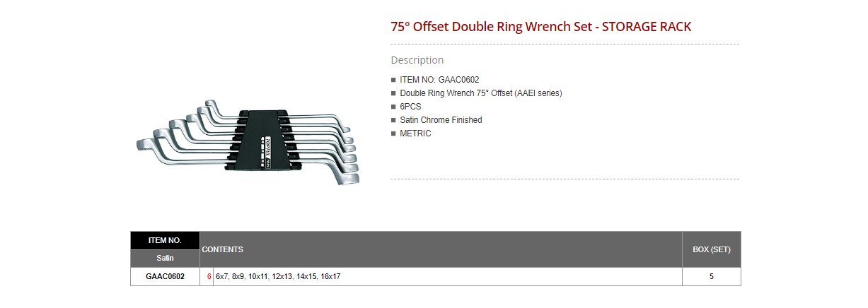Click the square bullet beside METRIC
Screen dimensions: 868x308
[393, 134]
